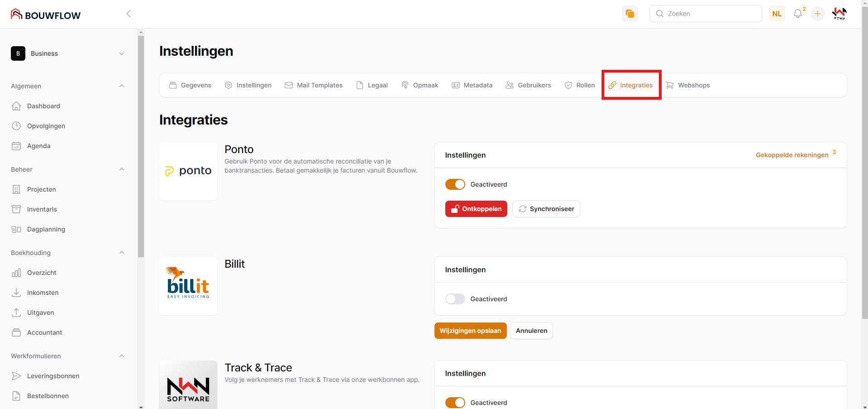Open Inventaris in the sidebar

[x=42, y=209]
